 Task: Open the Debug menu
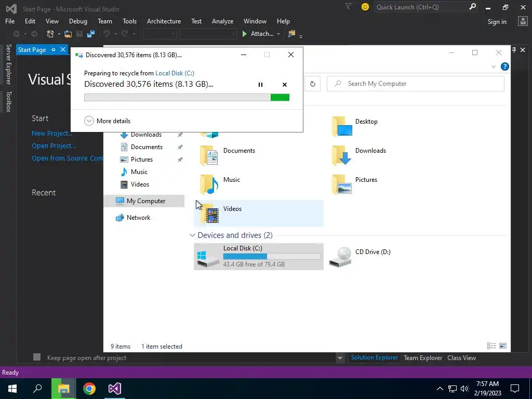[78, 21]
